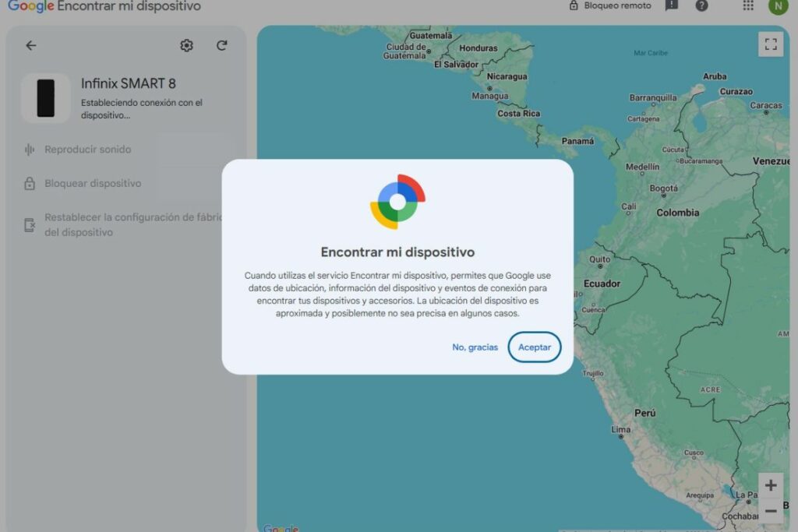
Task: Click the Infinix SMART 8 phone thumbnail
Action: point(45,98)
